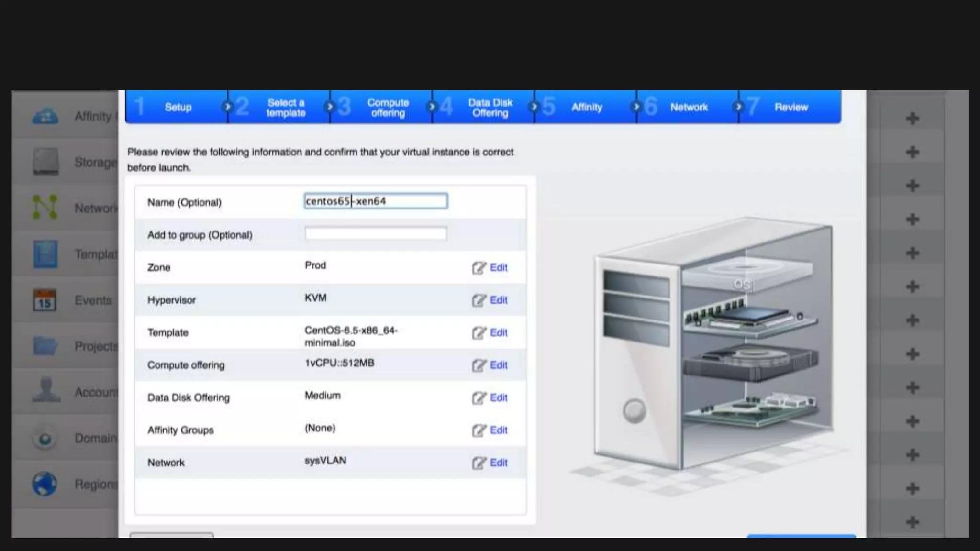
Task: Click the topmost plus icon on the right
Action: (x=913, y=118)
